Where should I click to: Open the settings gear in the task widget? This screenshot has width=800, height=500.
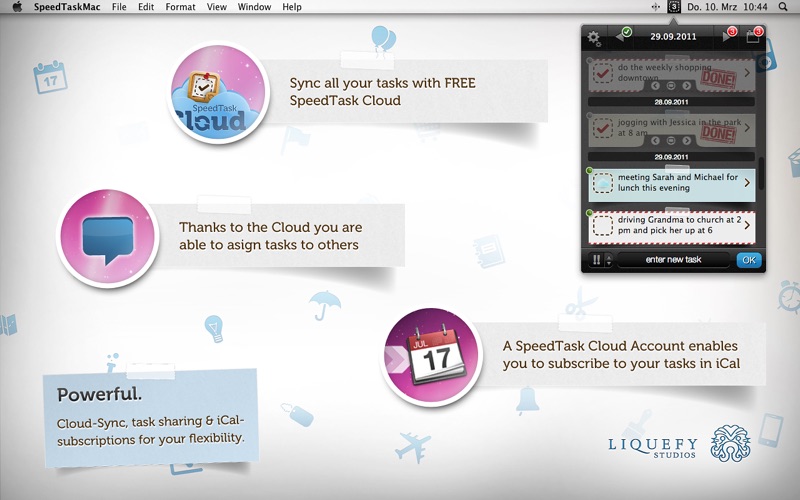594,38
